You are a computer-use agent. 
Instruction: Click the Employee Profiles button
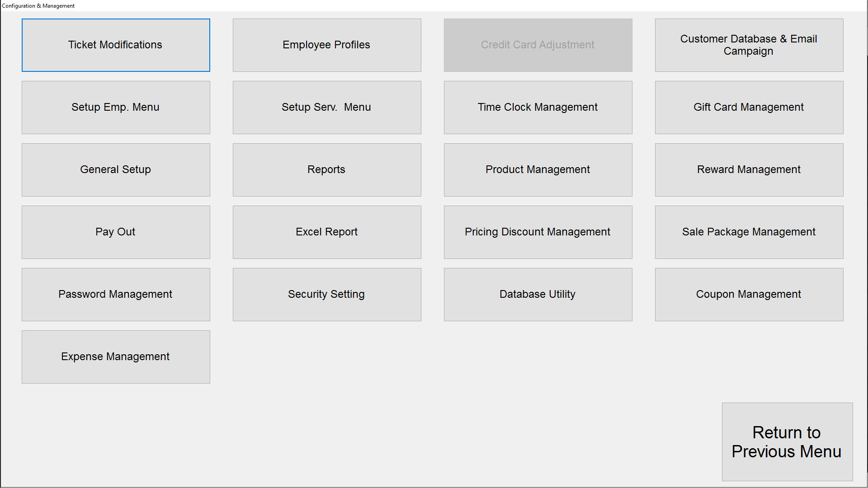coord(327,45)
